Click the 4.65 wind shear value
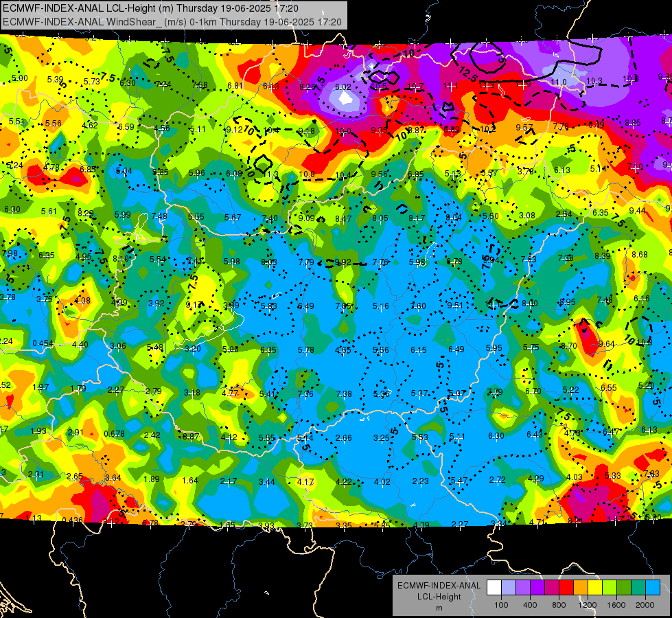672x618 pixels. (343, 350)
